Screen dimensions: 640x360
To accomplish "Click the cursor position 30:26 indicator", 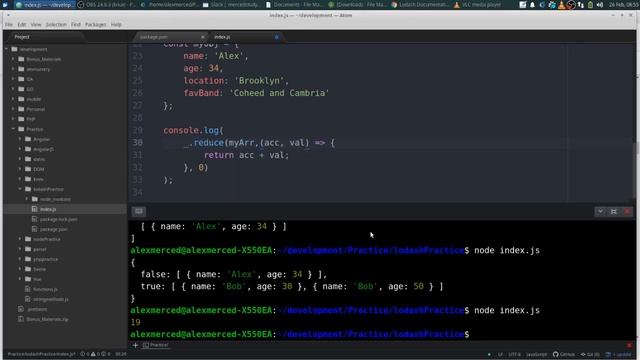I will tap(120, 354).
